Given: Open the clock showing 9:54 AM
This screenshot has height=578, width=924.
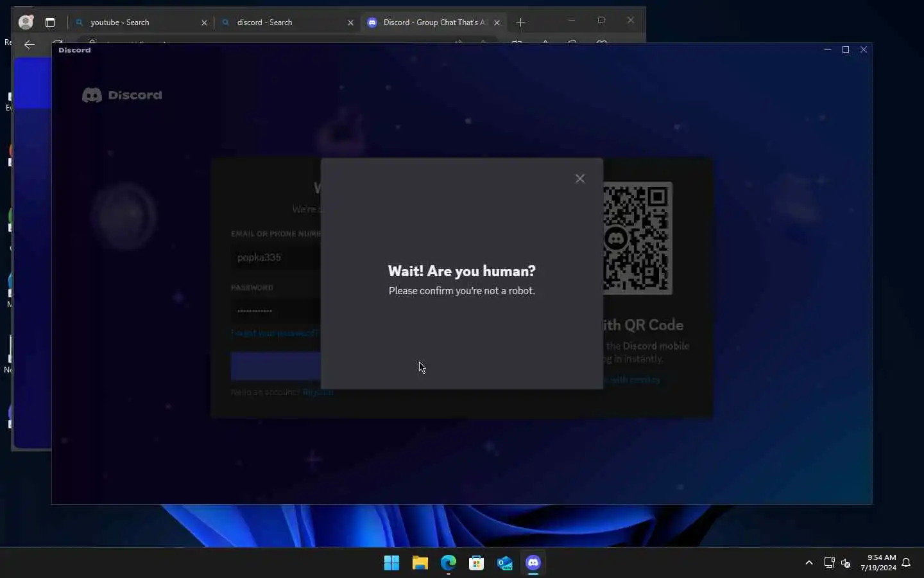Looking at the screenshot, I should [x=878, y=563].
